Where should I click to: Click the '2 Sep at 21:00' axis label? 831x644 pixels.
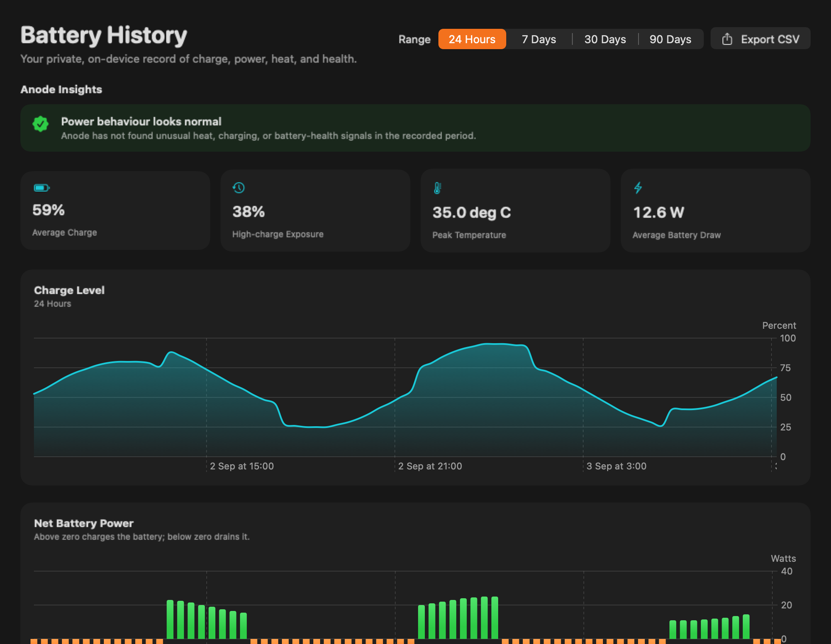(x=430, y=466)
